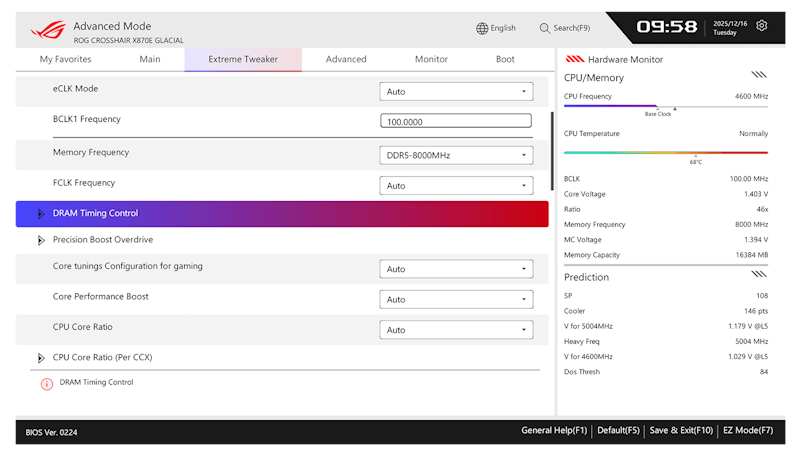Collapse CPU/Memory section stripes icon
This screenshot has width=800, height=455.
click(759, 75)
